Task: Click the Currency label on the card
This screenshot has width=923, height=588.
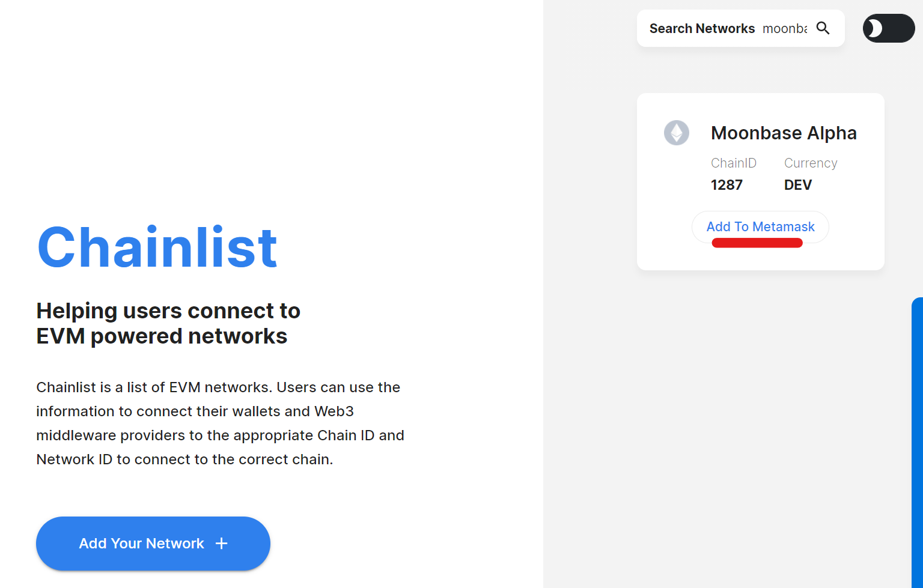Action: tap(810, 163)
